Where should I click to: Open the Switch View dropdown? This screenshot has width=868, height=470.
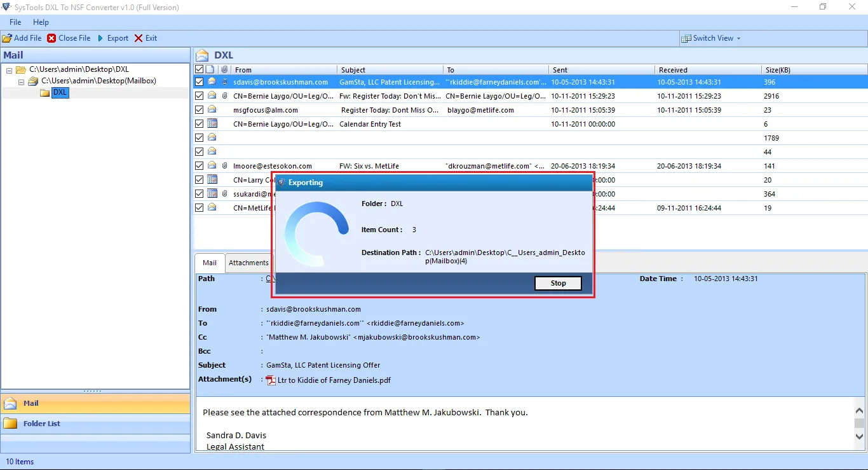[711, 38]
